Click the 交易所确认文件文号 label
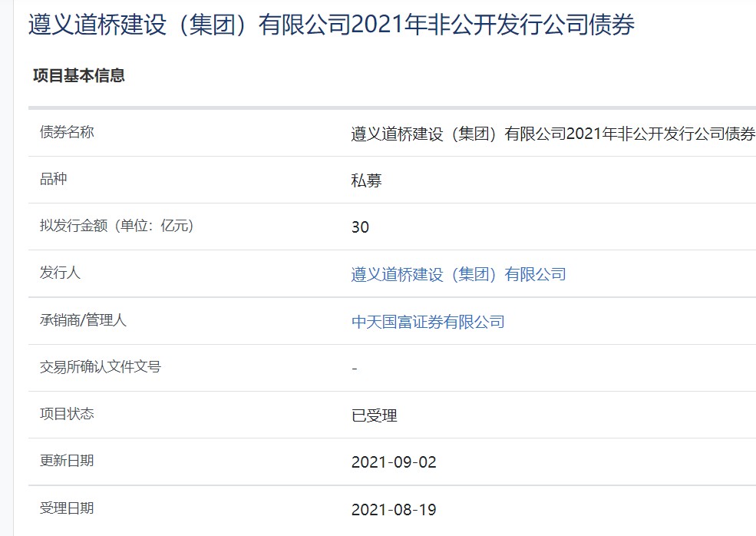The width and height of the screenshot is (756, 536). click(x=101, y=366)
